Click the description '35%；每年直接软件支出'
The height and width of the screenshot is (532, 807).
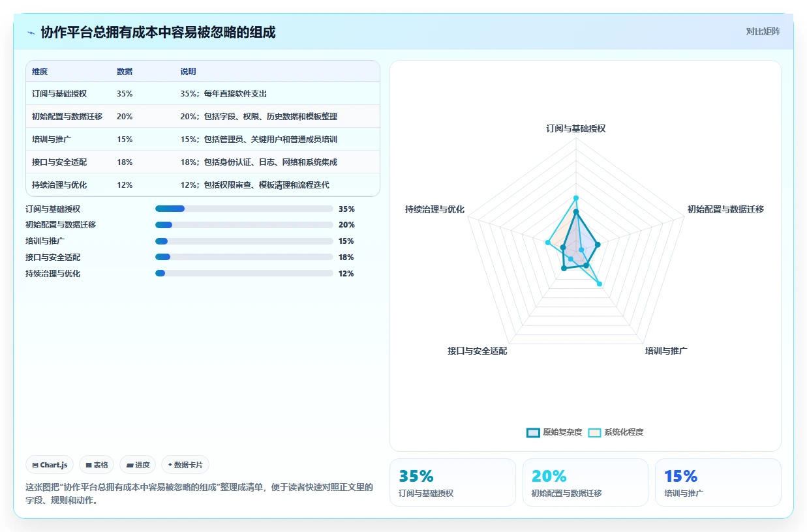point(224,94)
